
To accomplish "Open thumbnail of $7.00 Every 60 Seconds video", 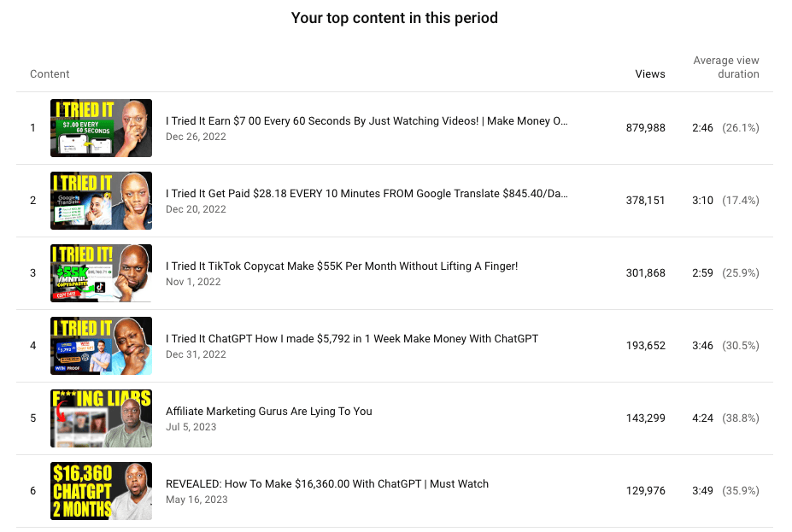I will coord(101,128).
